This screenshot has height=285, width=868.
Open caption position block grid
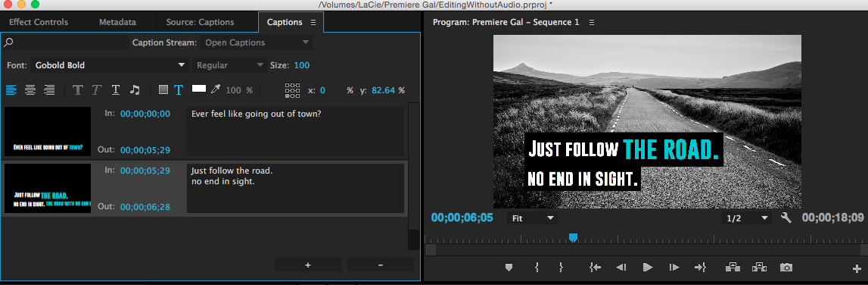[x=292, y=90]
